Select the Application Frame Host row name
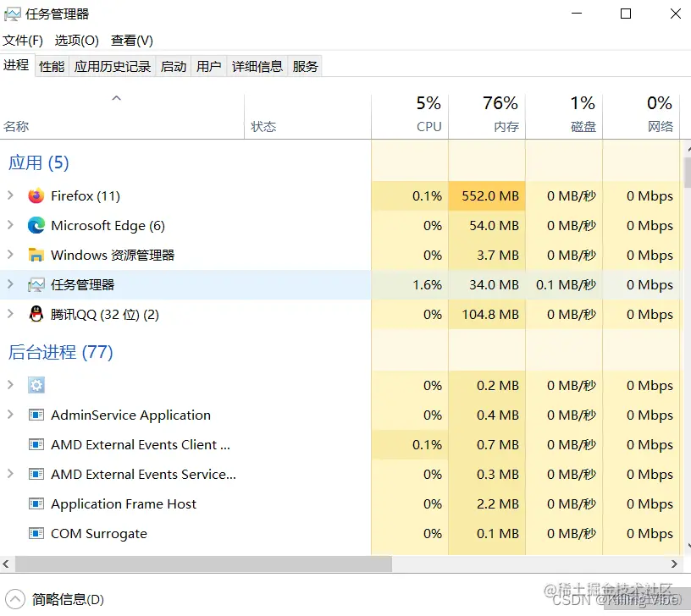 [x=124, y=503]
